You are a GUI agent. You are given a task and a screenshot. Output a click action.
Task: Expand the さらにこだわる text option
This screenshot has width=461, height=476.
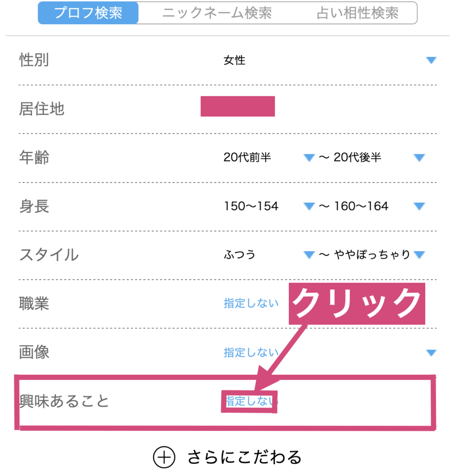click(x=245, y=457)
